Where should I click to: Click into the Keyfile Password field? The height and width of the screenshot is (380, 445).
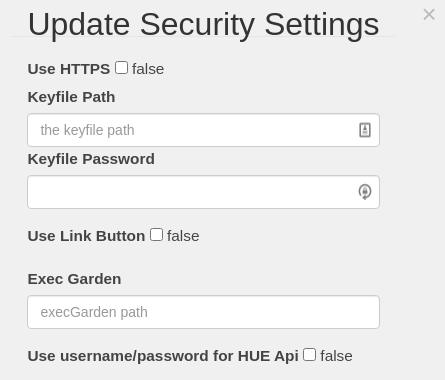pyautogui.click(x=203, y=192)
